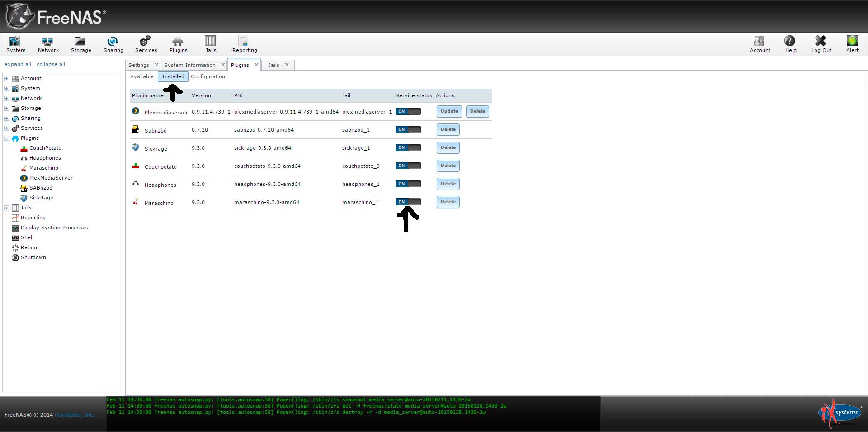Expand the Sharing tree node
The image size is (868, 432).
pyautogui.click(x=7, y=118)
